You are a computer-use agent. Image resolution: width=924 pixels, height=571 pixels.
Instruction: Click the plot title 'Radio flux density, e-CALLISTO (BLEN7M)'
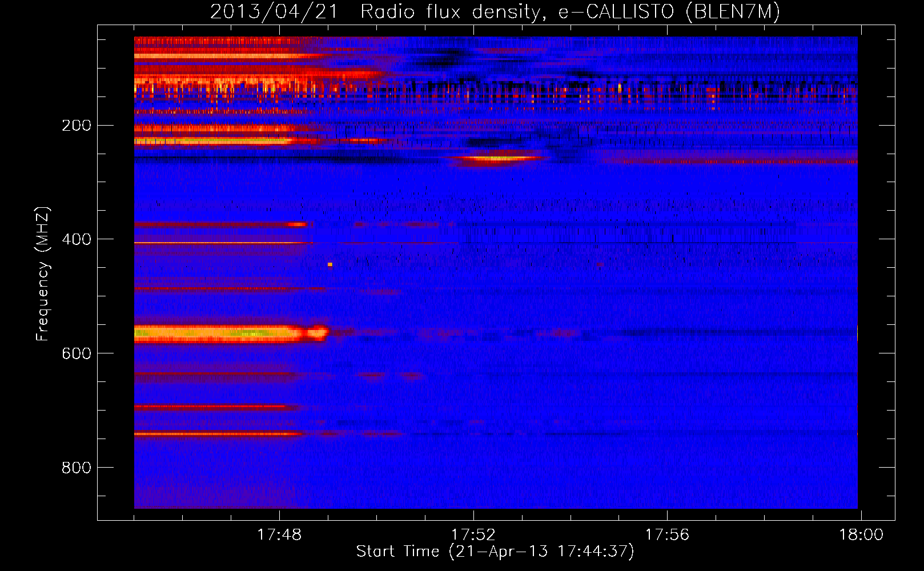(x=570, y=11)
